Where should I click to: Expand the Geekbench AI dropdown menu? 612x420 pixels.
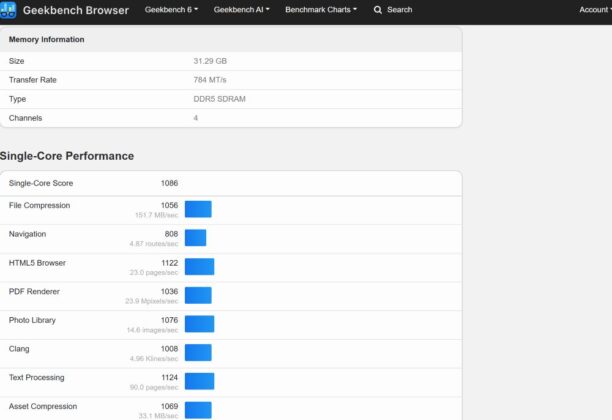click(x=241, y=10)
